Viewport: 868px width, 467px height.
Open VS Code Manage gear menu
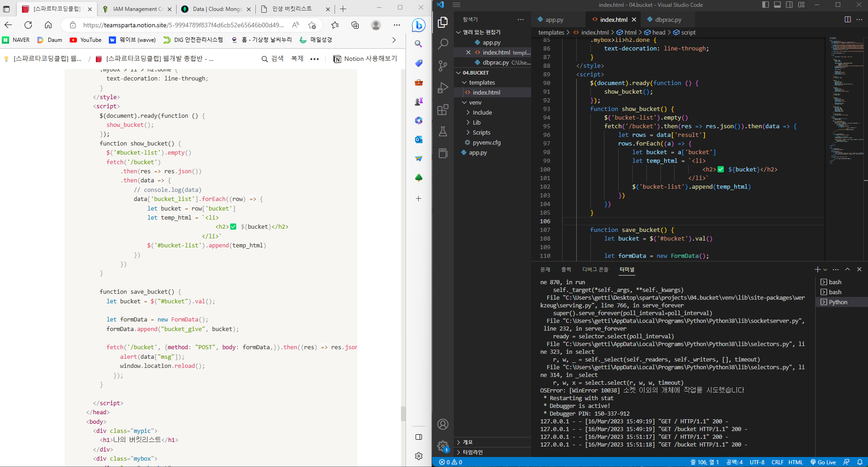click(442, 446)
